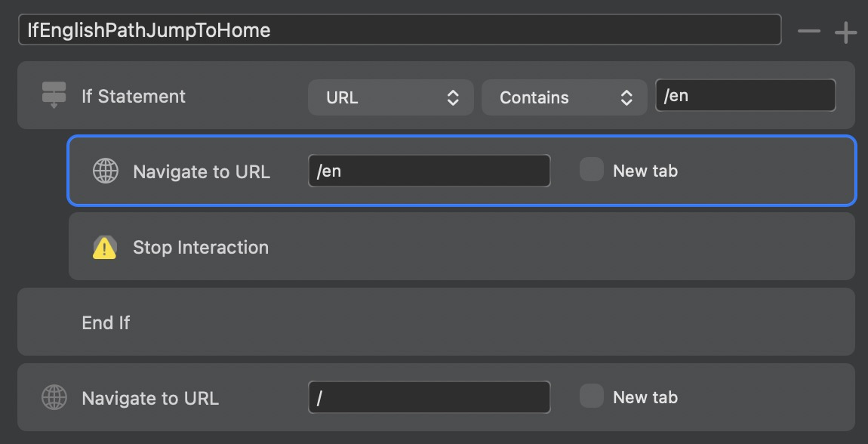
Task: Enable New tab checkbox for /en navigation
Action: (591, 169)
